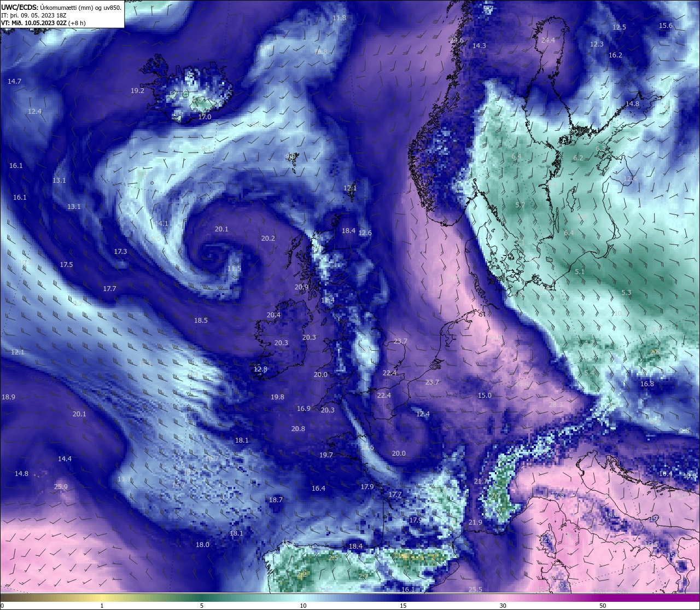Click the colorbar tick labeled 30
The height and width of the screenshot is (610, 700).
click(503, 606)
